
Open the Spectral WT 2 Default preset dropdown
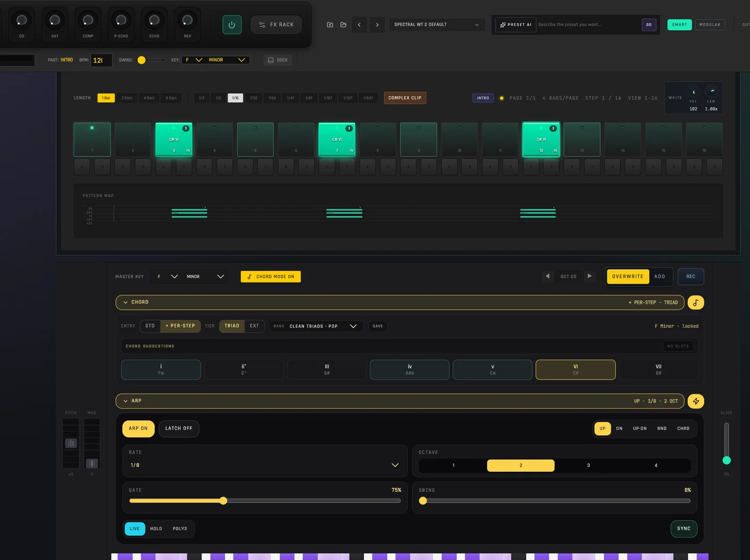tap(437, 25)
